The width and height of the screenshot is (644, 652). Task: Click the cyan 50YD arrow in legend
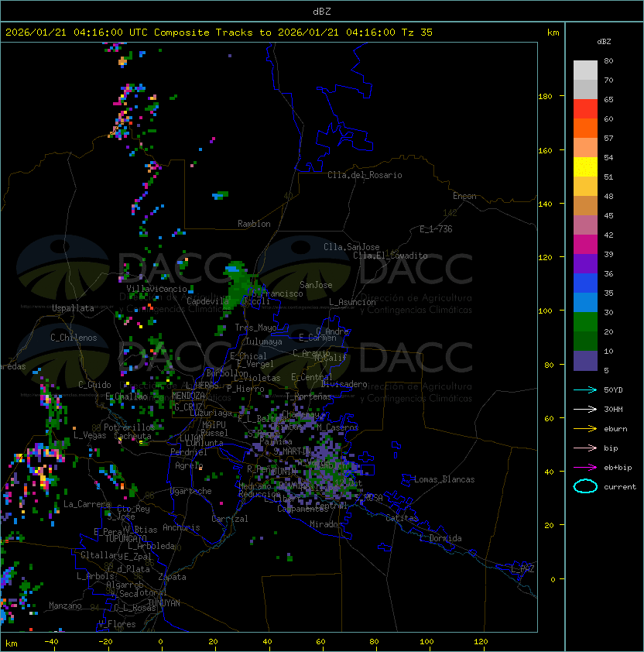585,390
